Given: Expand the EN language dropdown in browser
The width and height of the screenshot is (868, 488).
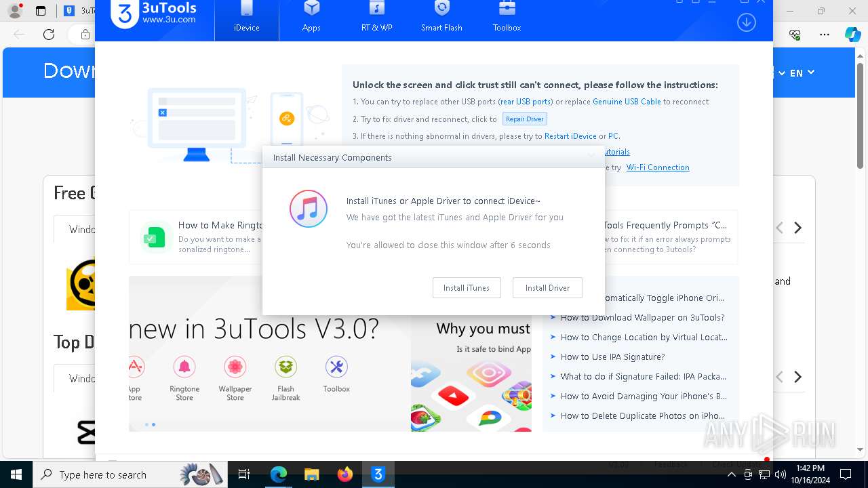Looking at the screenshot, I should point(802,73).
